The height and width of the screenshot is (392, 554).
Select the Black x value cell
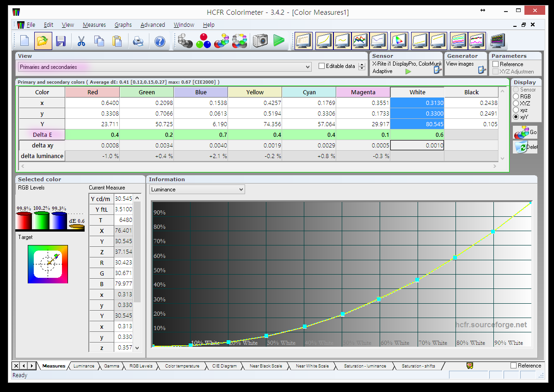pos(471,103)
